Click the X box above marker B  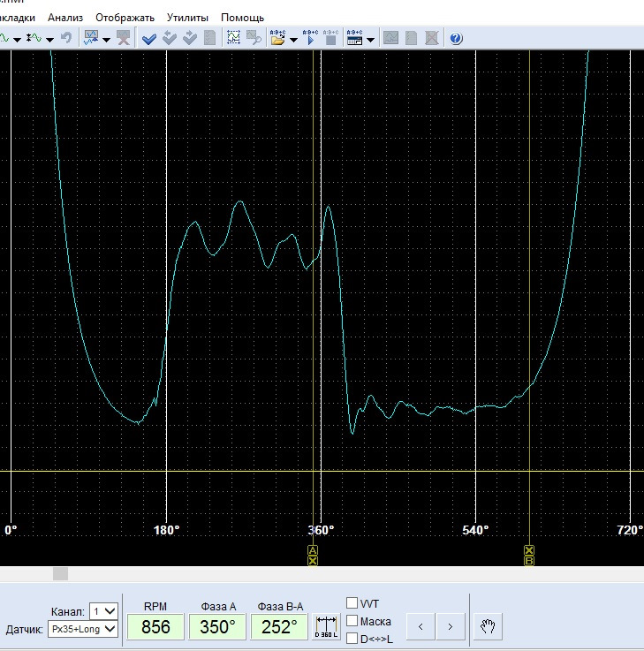(x=529, y=550)
